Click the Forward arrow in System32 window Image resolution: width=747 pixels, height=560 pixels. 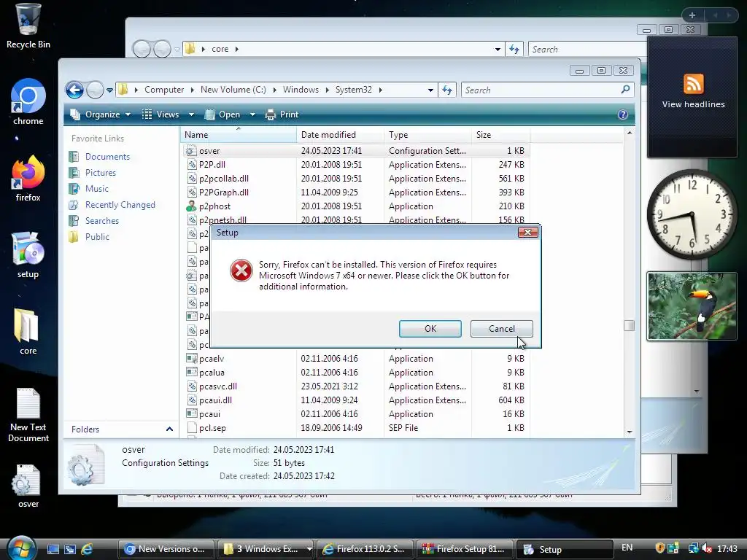[x=95, y=90]
